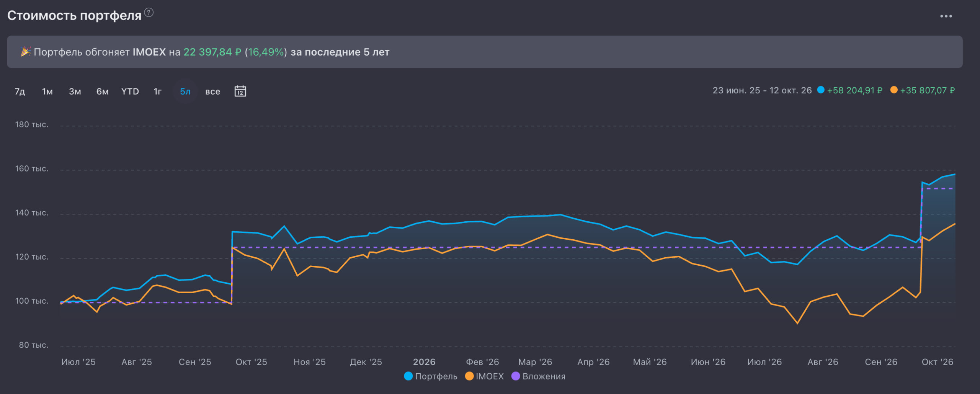Select the active 5л range
The width and height of the screenshot is (980, 394).
(185, 92)
